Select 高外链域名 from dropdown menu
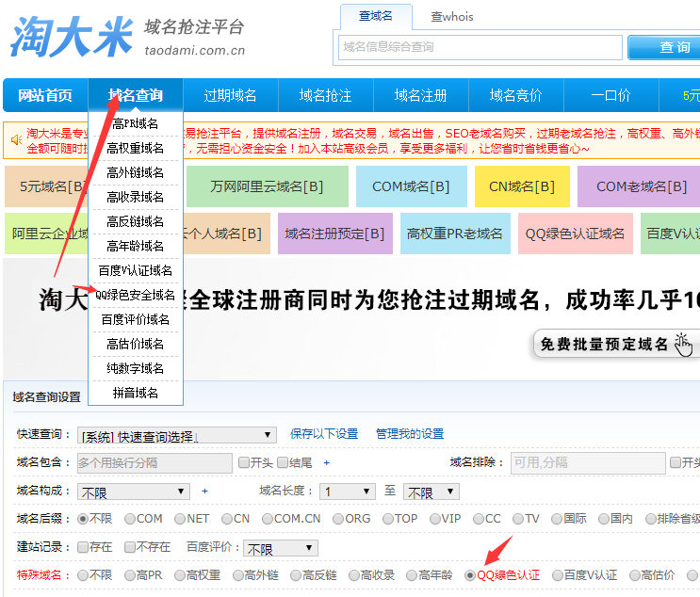This screenshot has width=700, height=597. click(136, 172)
